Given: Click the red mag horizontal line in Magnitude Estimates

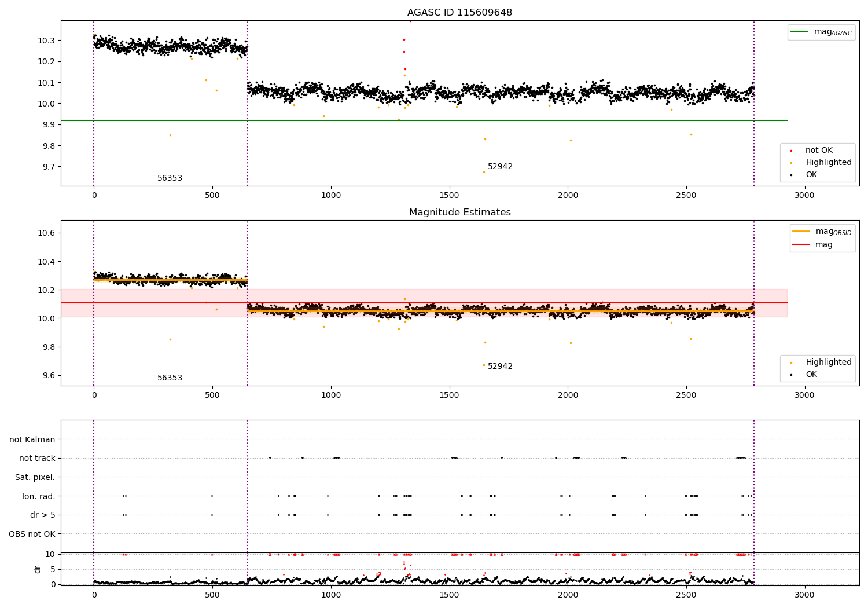Looking at the screenshot, I should point(424,303).
